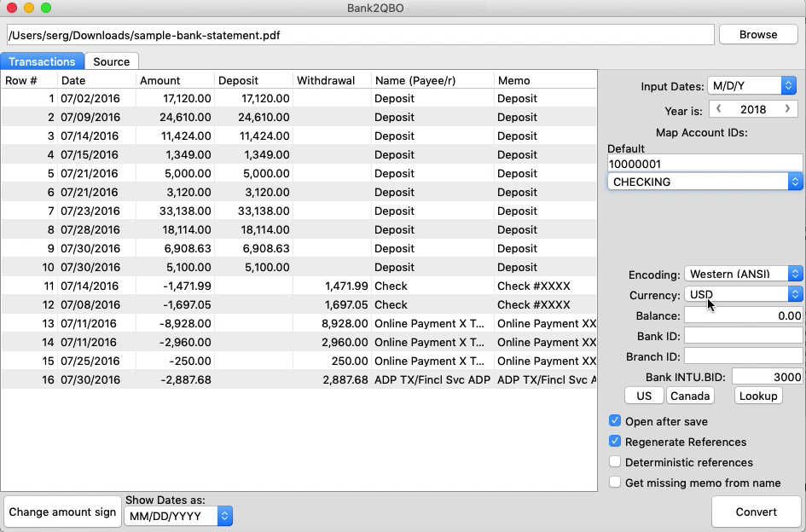Click the Row # column header
Screen dimensions: 806x532
pyautogui.click(x=29, y=81)
